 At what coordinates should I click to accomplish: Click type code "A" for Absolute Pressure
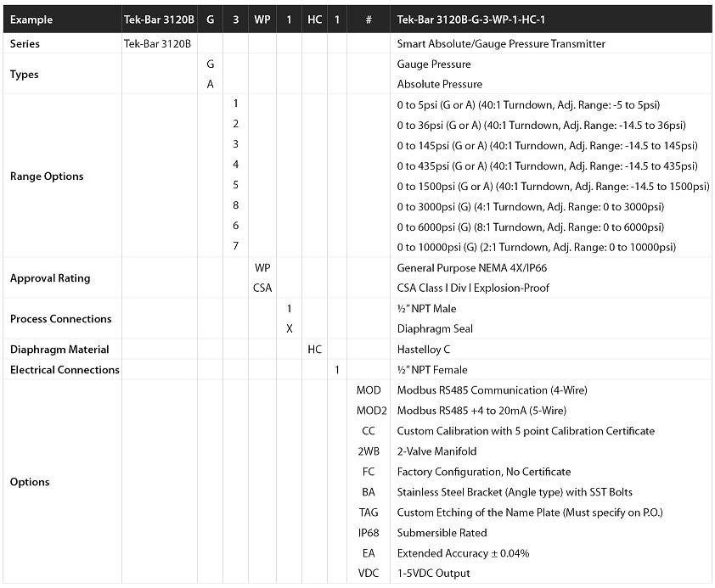(x=211, y=84)
